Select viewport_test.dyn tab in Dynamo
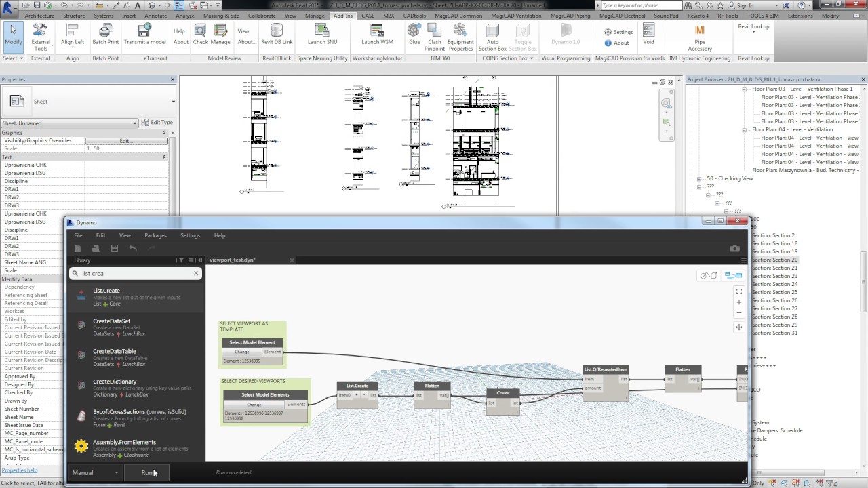This screenshot has width=868, height=488. coord(233,260)
